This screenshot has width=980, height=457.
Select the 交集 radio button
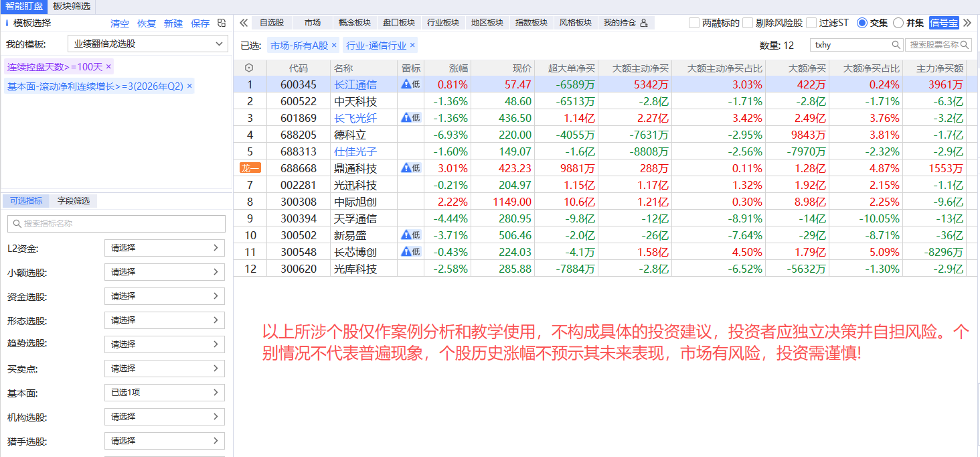[x=862, y=23]
